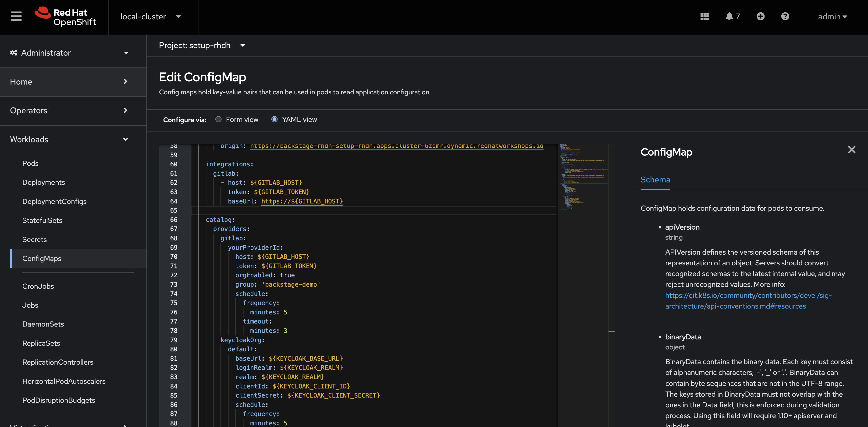Screen dimensions: 868x427
Task: Open the api-conventions.md#resources link
Action: coord(748,301)
